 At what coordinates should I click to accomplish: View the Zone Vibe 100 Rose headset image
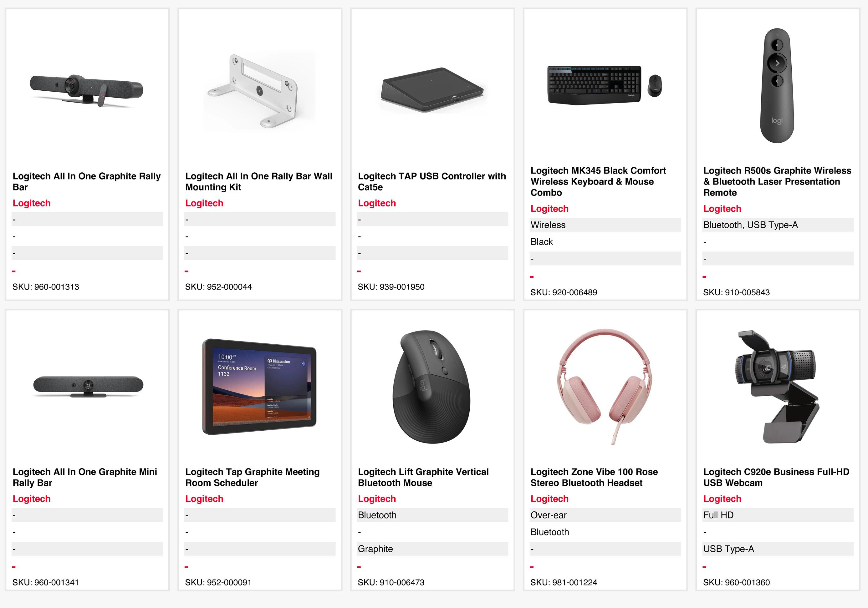click(x=605, y=387)
